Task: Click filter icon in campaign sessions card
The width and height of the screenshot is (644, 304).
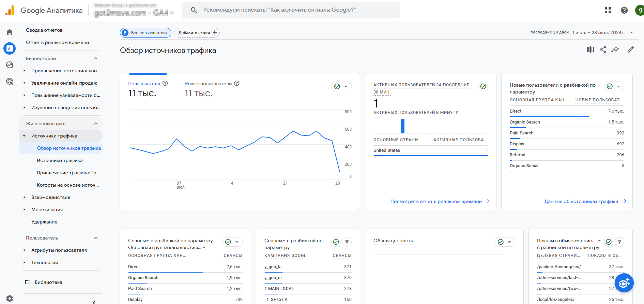Action: click(347, 242)
